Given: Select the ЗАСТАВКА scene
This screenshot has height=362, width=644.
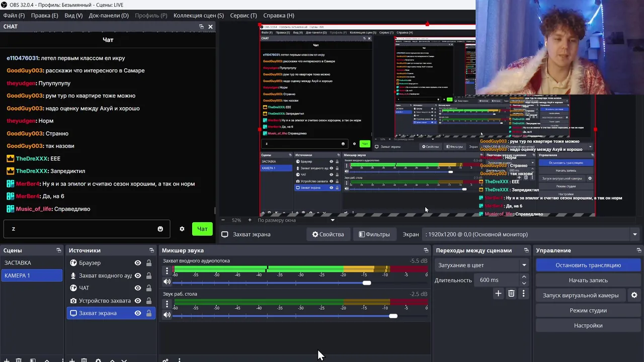Looking at the screenshot, I should [32, 263].
